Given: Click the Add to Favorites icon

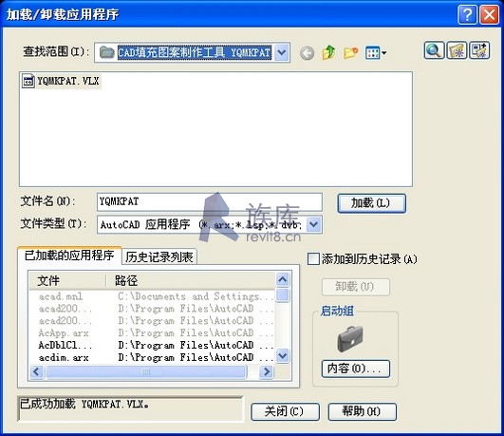Looking at the screenshot, I should click(479, 50).
